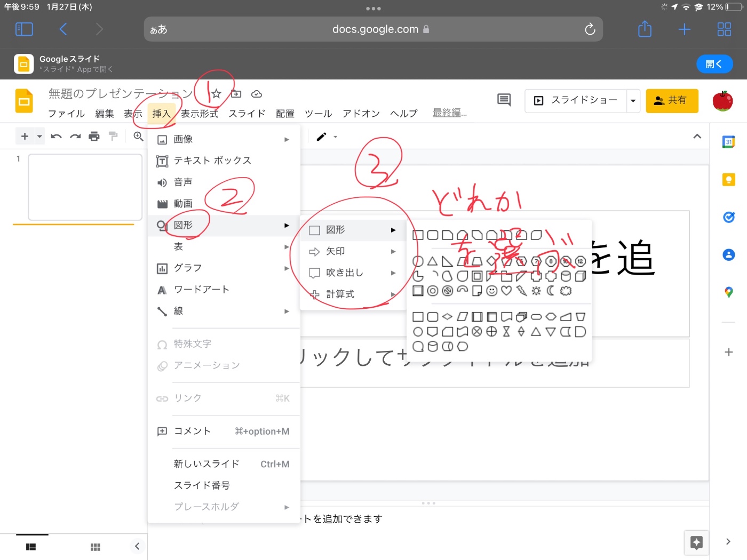This screenshot has height=560, width=747.
Task: Hide the right side panel
Action: 728,541
